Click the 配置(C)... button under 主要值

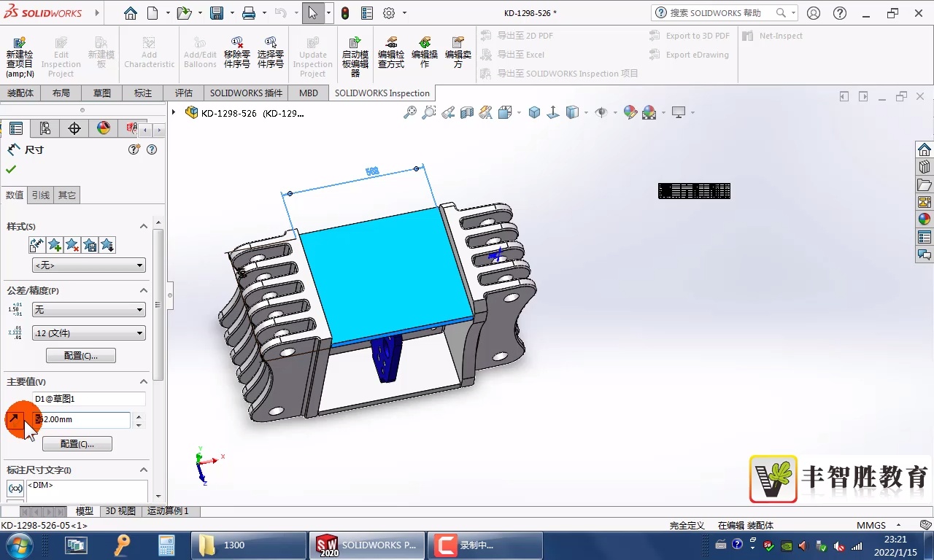(77, 443)
